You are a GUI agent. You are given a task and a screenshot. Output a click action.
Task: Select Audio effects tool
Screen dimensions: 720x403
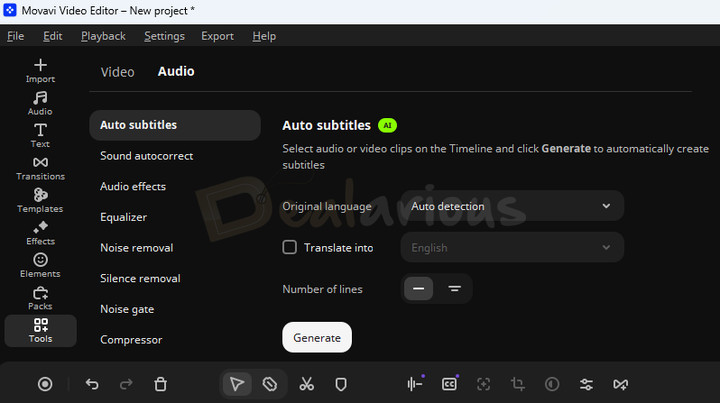tap(133, 186)
